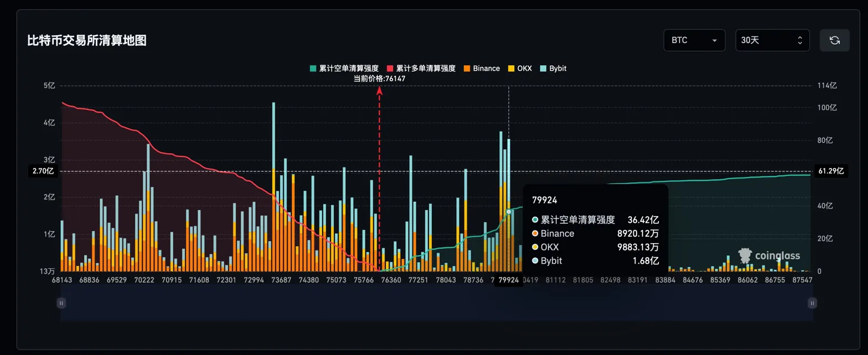Click the 61.29亿 marker on the right axis
Screen dimensions: 868x355
(831, 171)
